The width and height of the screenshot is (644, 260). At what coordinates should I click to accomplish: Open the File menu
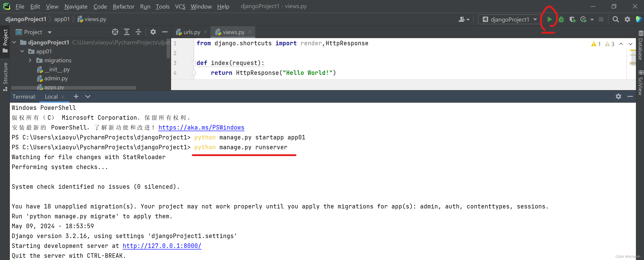(20, 6)
